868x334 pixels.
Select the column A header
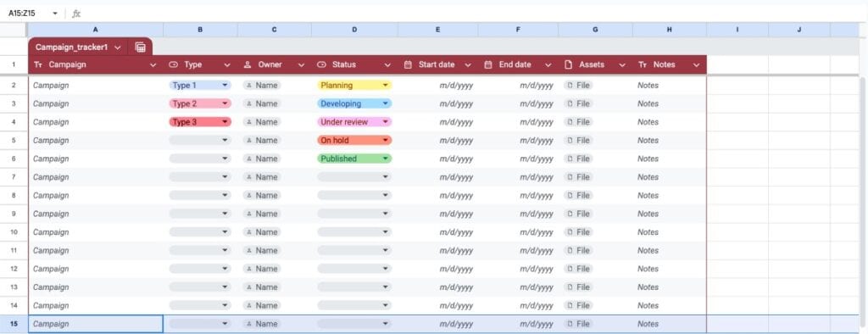tap(96, 30)
